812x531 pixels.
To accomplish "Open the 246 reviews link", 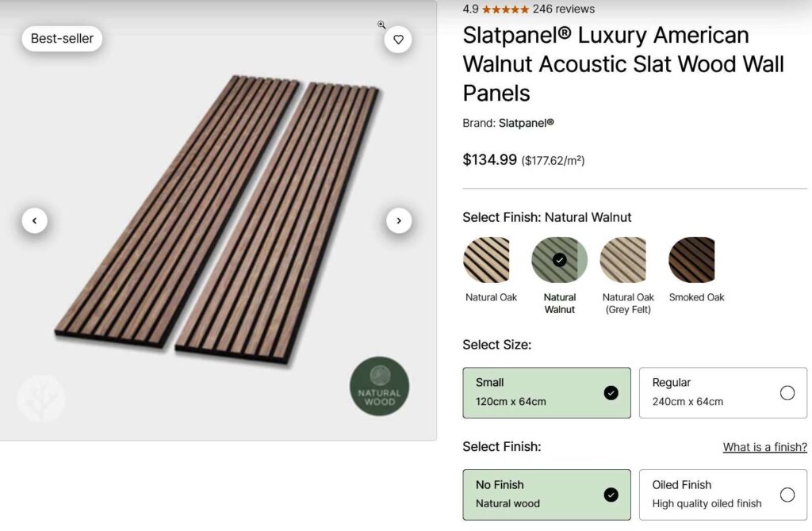I will [x=563, y=10].
